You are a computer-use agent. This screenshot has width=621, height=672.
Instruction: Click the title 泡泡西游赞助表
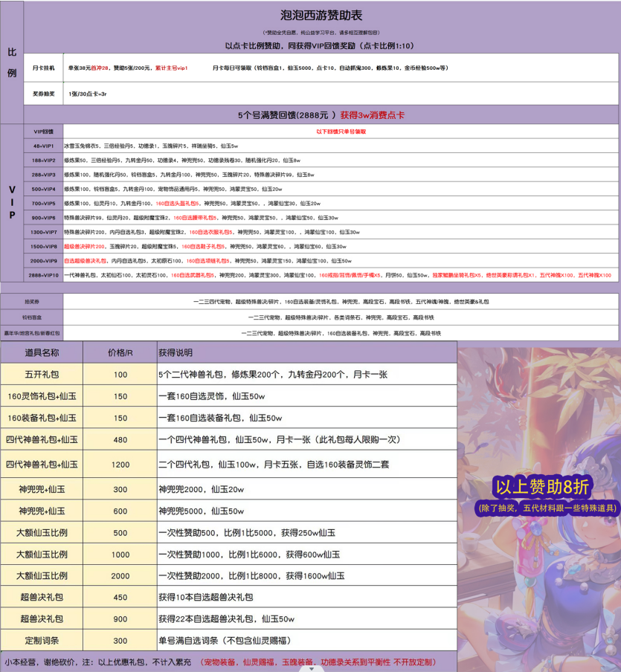321,16
